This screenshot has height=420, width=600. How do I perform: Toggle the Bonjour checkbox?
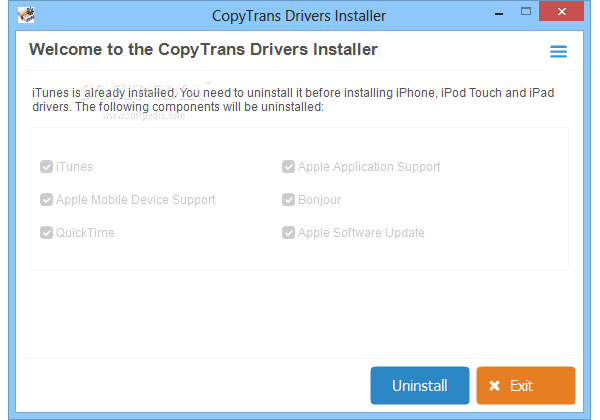tap(288, 200)
